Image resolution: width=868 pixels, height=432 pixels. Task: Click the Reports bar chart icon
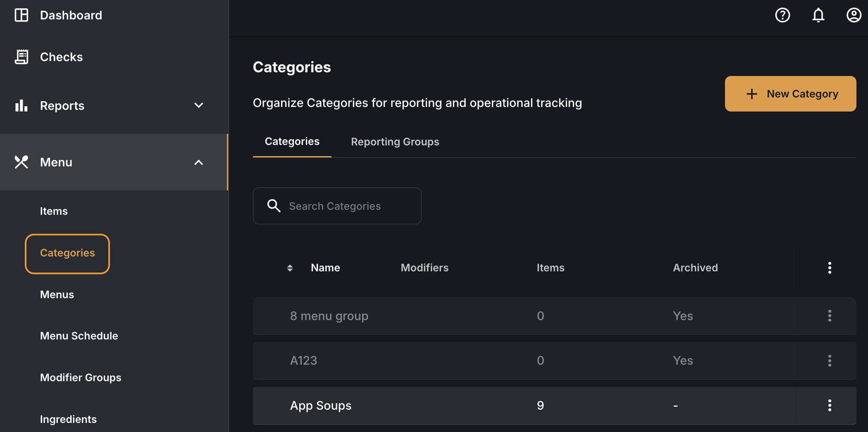click(21, 105)
